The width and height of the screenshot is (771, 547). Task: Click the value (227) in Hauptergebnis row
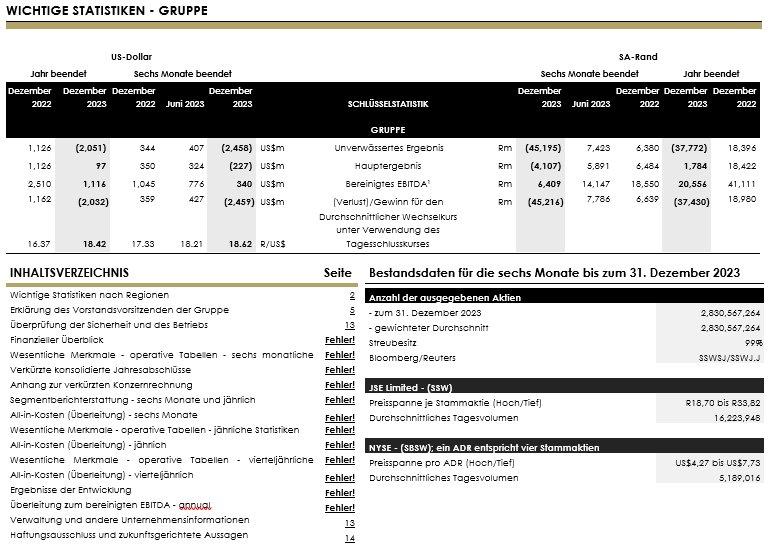[x=240, y=166]
